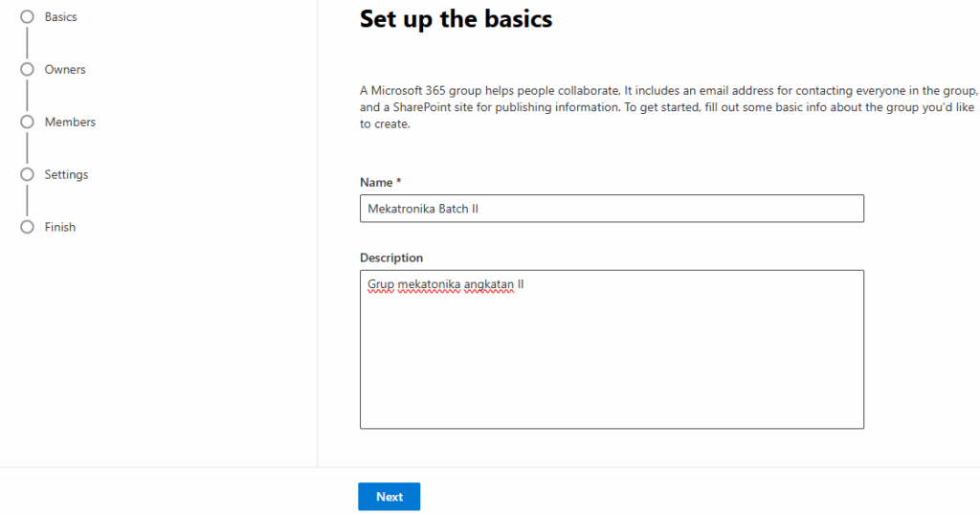Click the word "angkatan" in Description

pos(487,284)
